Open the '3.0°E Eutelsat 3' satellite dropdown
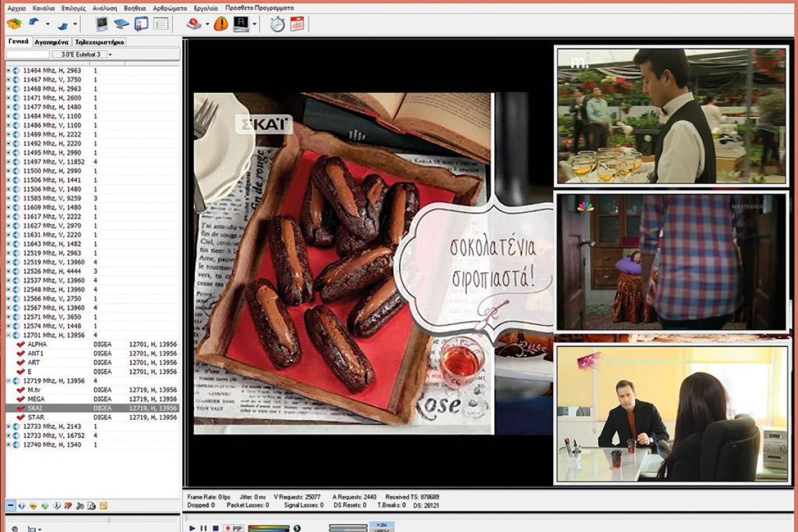 [82, 55]
